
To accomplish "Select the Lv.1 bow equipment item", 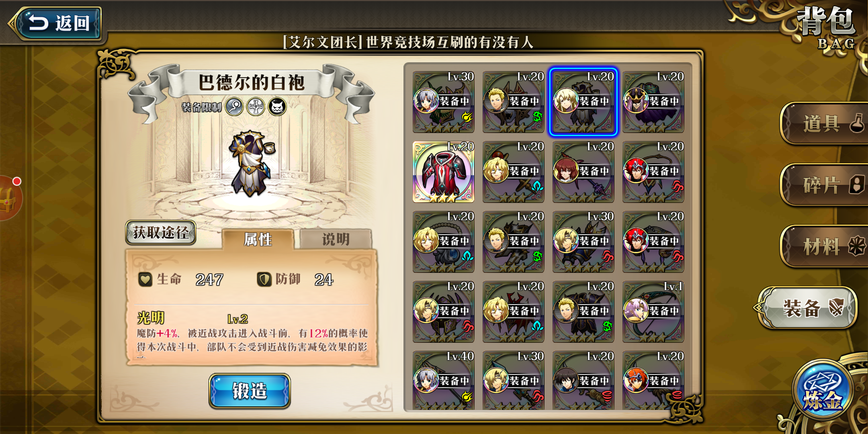I will pyautogui.click(x=653, y=311).
